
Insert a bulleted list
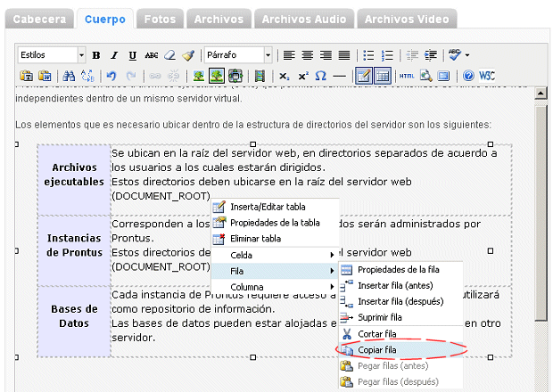tap(368, 55)
